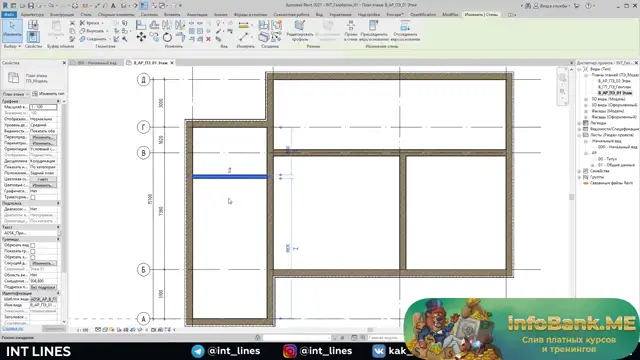Select the Изменить (Modify) arrow tool
The height and width of the screenshot is (360, 640).
[12, 30]
